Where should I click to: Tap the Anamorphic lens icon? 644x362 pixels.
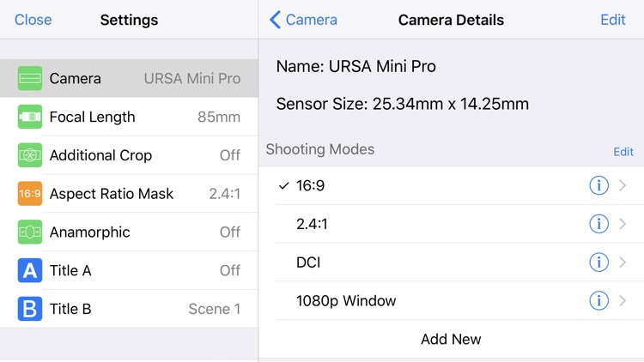click(x=30, y=232)
